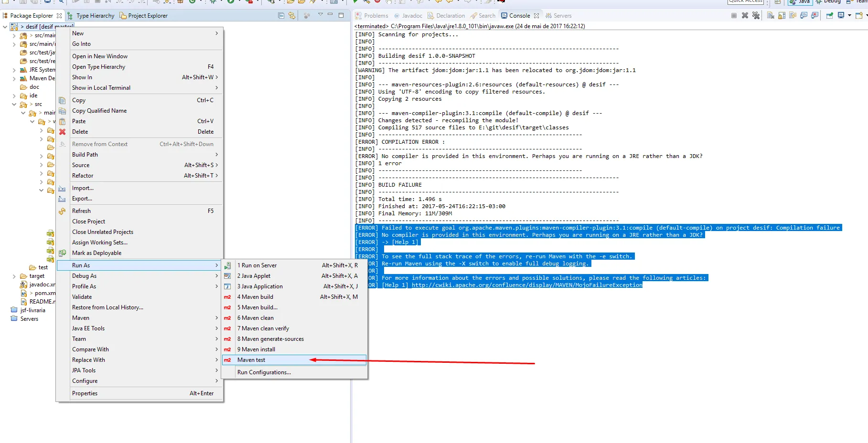The width and height of the screenshot is (868, 443).
Task: Click the Quick Access search field
Action: click(x=745, y=1)
